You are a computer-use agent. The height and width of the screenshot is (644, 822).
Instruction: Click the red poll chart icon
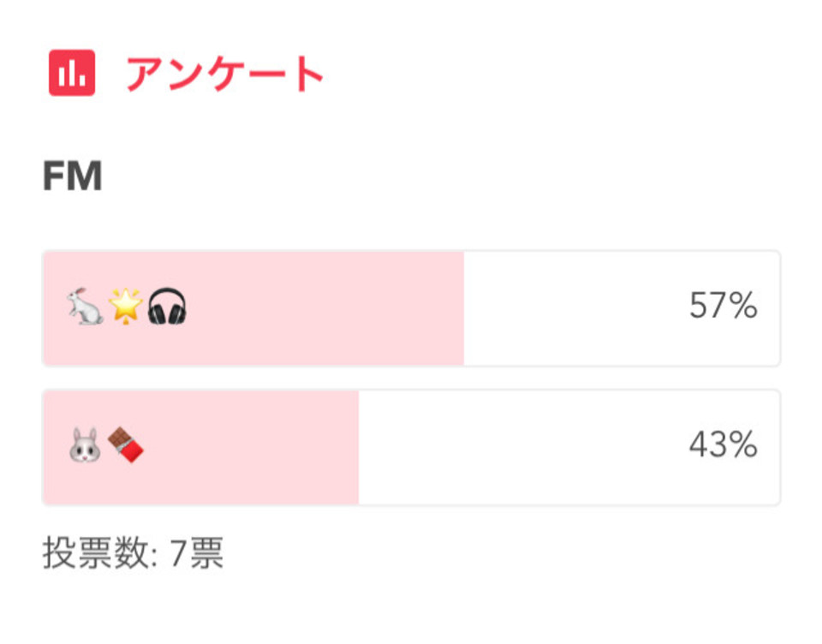click(72, 73)
